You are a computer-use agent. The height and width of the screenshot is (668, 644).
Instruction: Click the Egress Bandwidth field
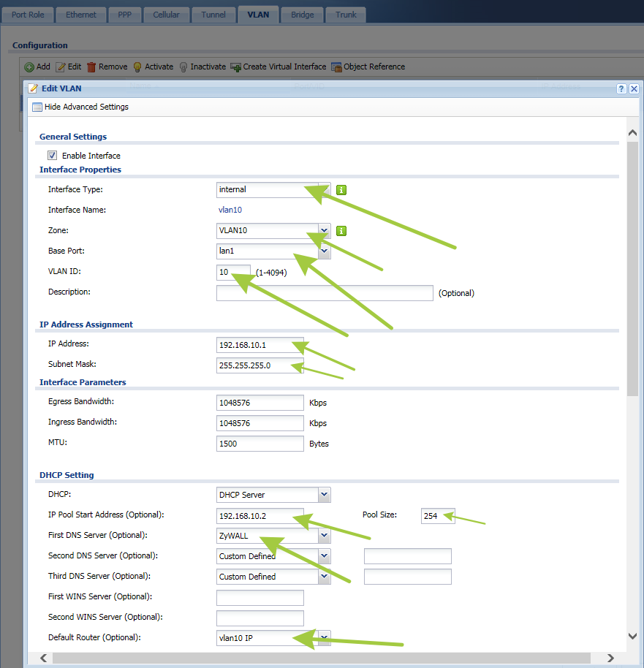(x=260, y=403)
